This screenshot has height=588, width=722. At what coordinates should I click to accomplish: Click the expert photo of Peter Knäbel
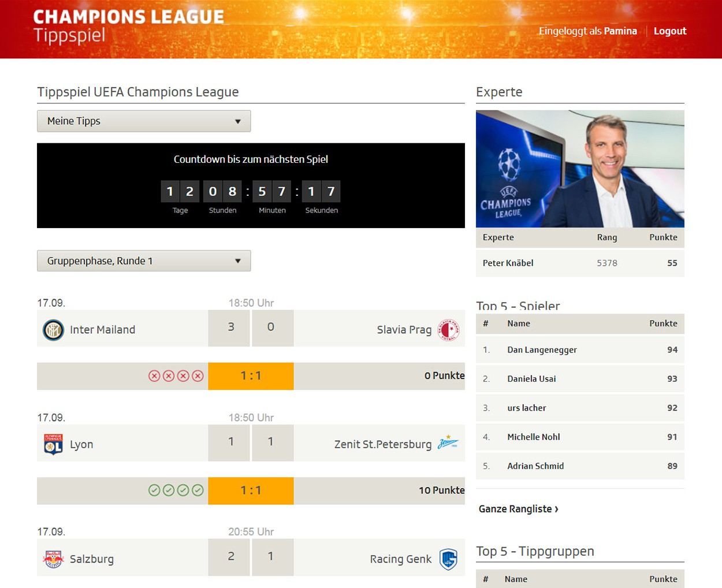(580, 169)
